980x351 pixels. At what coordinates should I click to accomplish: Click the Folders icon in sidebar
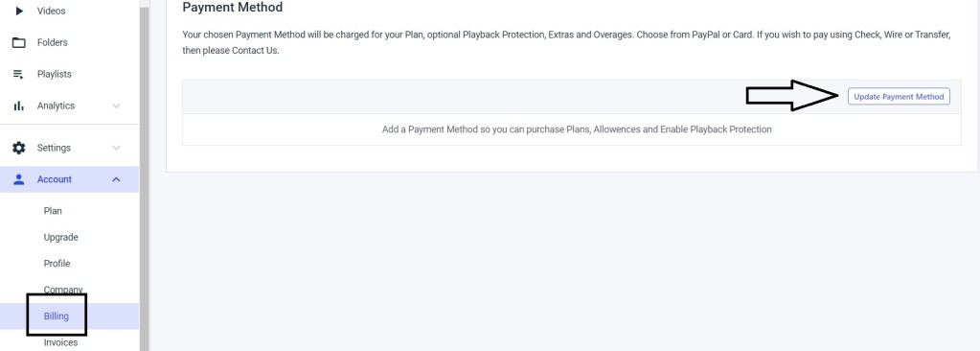pyautogui.click(x=19, y=42)
